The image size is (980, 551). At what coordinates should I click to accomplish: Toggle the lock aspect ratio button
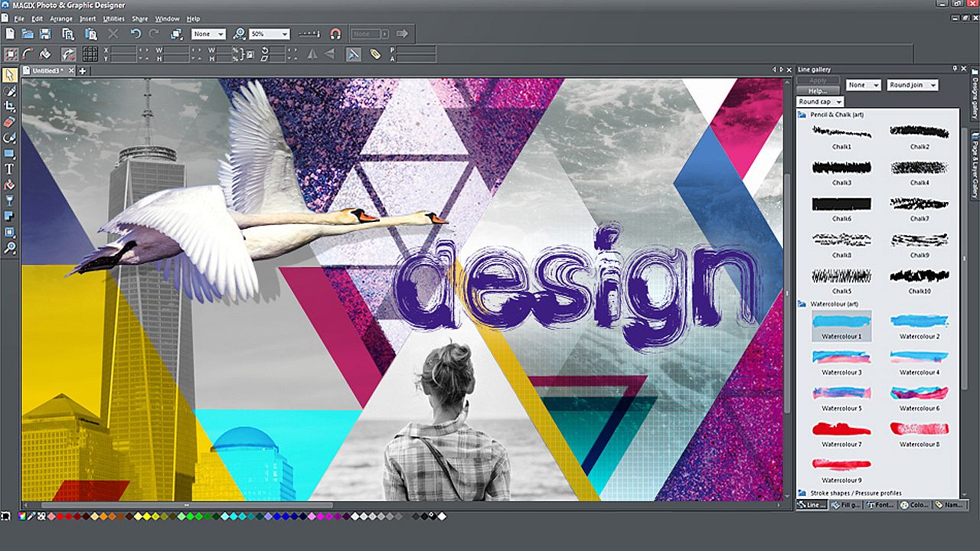[x=248, y=54]
